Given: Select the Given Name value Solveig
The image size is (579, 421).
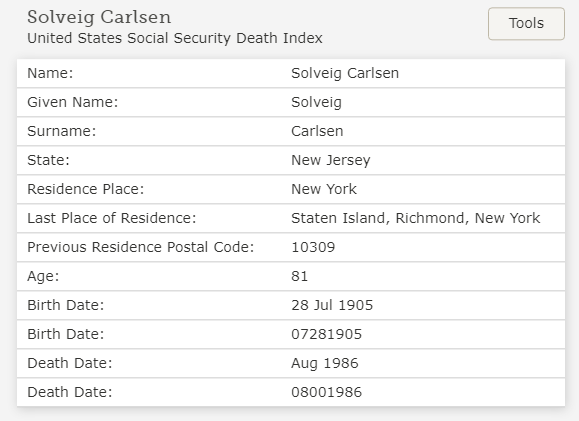Looking at the screenshot, I should tap(316, 102).
